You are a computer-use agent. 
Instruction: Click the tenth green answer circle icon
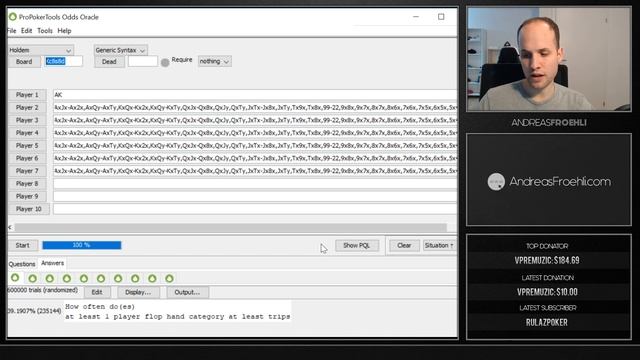point(169,278)
